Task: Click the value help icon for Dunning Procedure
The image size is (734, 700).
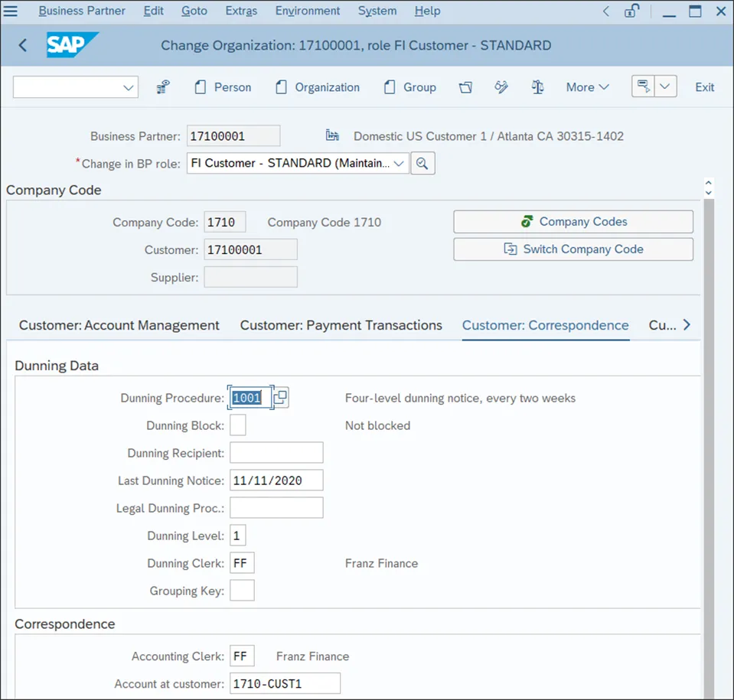Action: tap(281, 398)
